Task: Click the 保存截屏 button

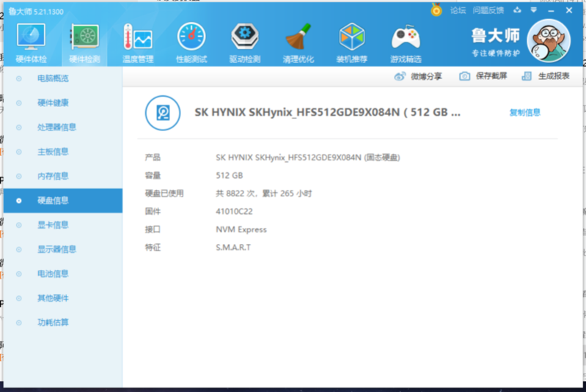Action: coord(484,76)
